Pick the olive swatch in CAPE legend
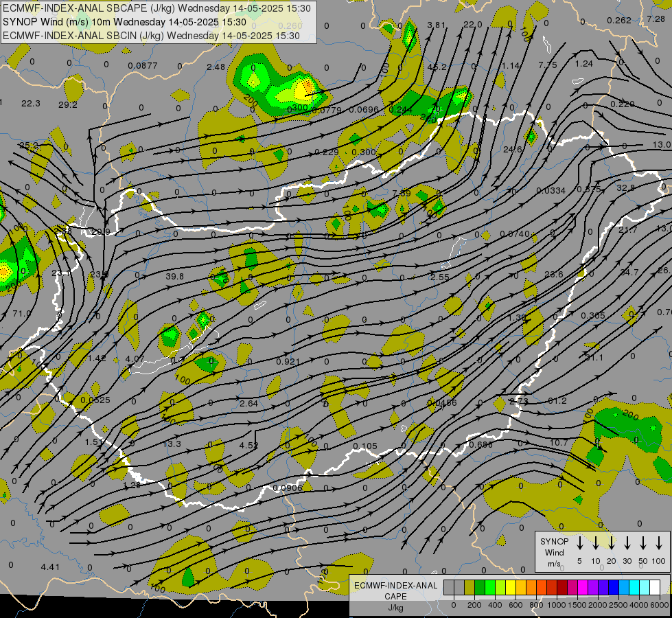The width and height of the screenshot is (672, 618). pos(470,587)
